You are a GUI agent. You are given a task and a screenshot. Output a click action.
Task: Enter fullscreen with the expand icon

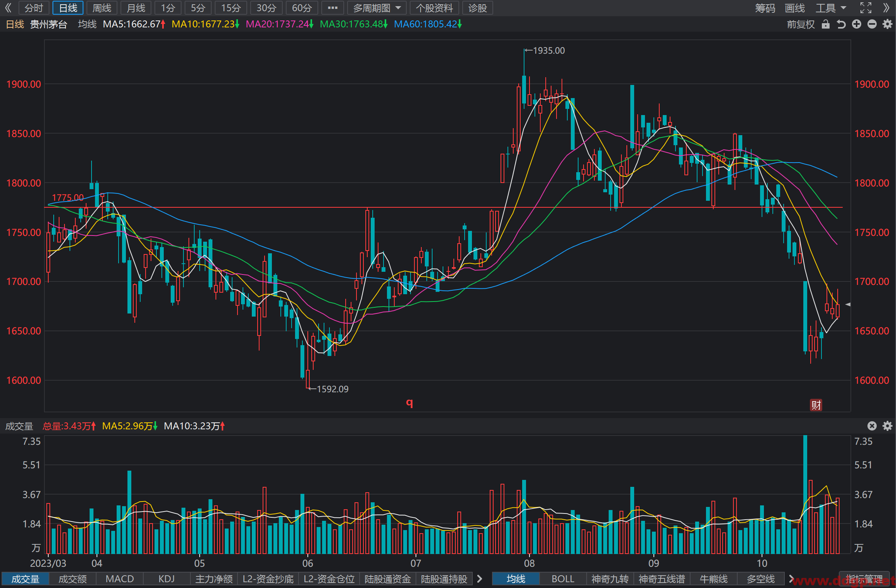click(866, 8)
